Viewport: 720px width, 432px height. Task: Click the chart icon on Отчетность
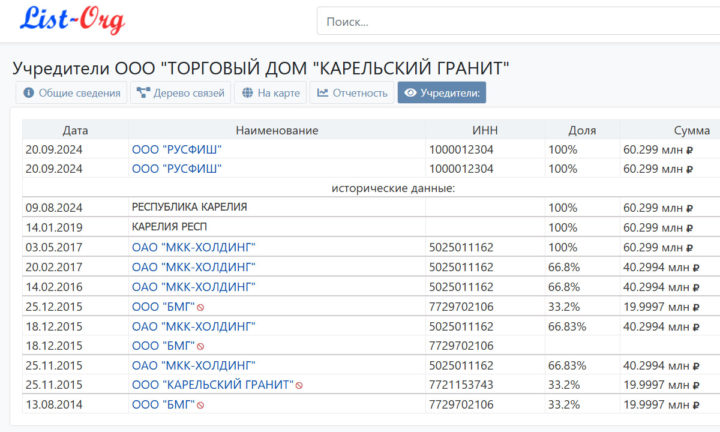[322, 93]
